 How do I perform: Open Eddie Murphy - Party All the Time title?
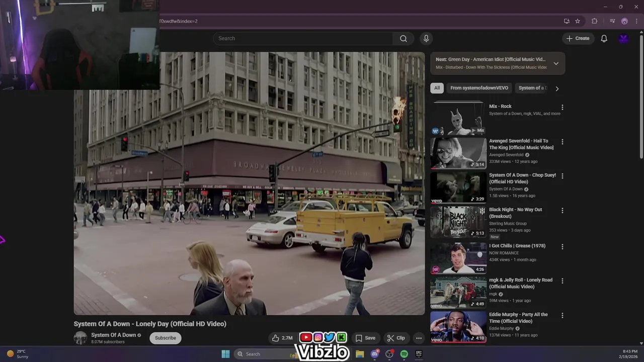518,318
